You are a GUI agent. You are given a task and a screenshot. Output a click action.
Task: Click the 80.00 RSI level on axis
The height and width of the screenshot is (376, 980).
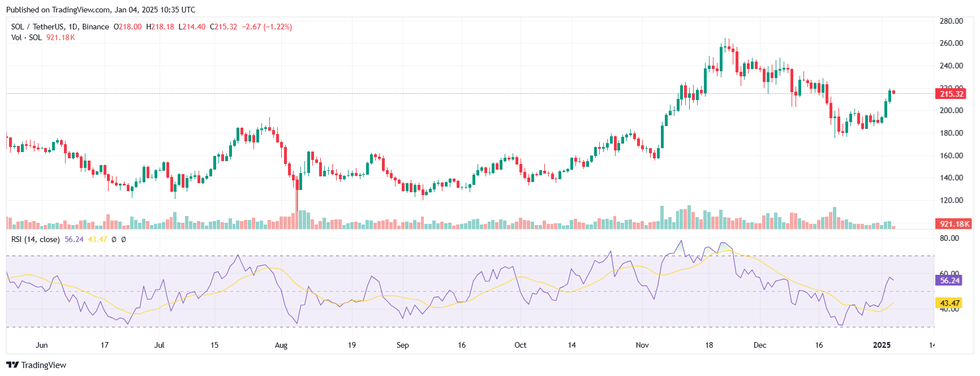(x=949, y=238)
